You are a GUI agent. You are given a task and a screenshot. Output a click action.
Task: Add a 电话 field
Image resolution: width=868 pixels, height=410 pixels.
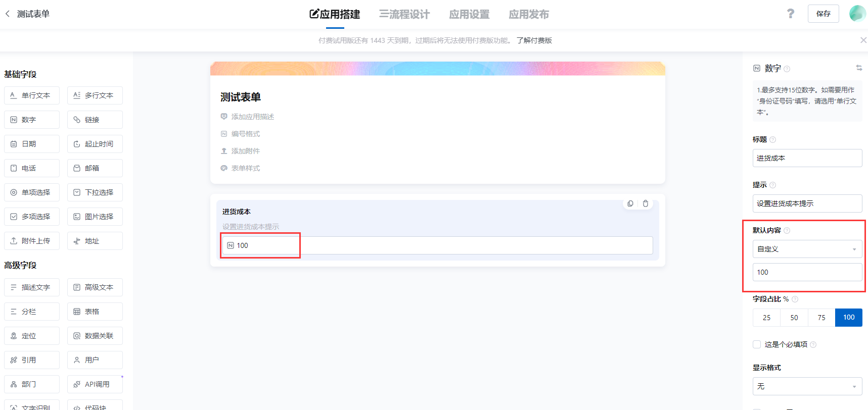pos(32,168)
